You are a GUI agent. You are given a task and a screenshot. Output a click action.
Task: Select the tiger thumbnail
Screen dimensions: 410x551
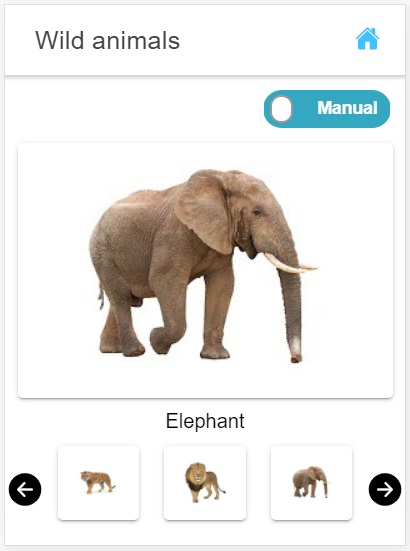coord(98,483)
